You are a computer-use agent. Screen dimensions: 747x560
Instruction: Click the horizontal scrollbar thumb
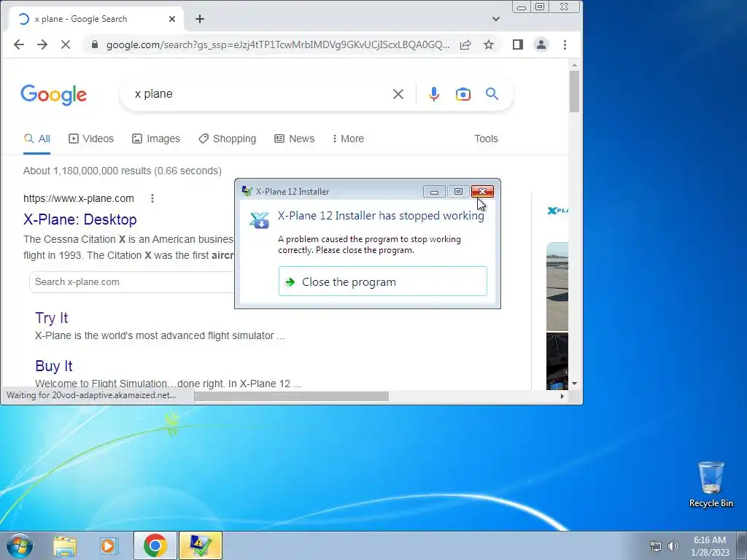click(291, 396)
